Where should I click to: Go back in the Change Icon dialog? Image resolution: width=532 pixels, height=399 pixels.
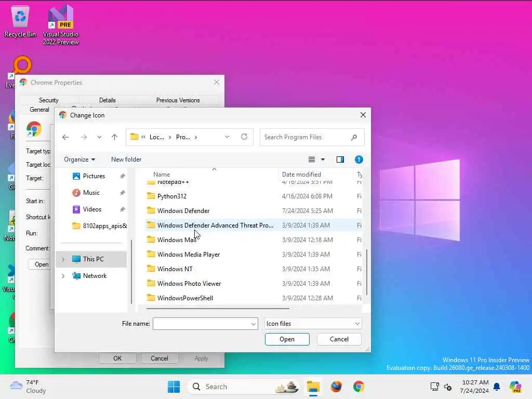pos(65,137)
